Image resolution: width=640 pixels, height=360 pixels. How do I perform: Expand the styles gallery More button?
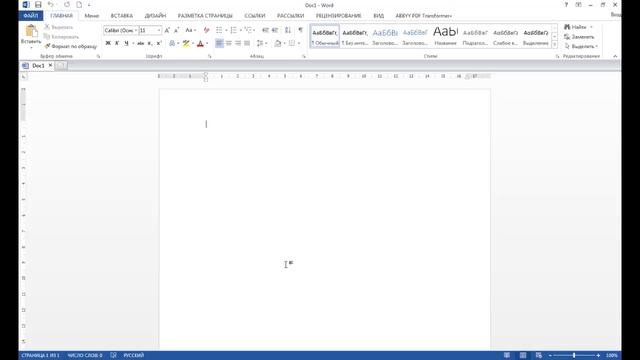pos(554,44)
